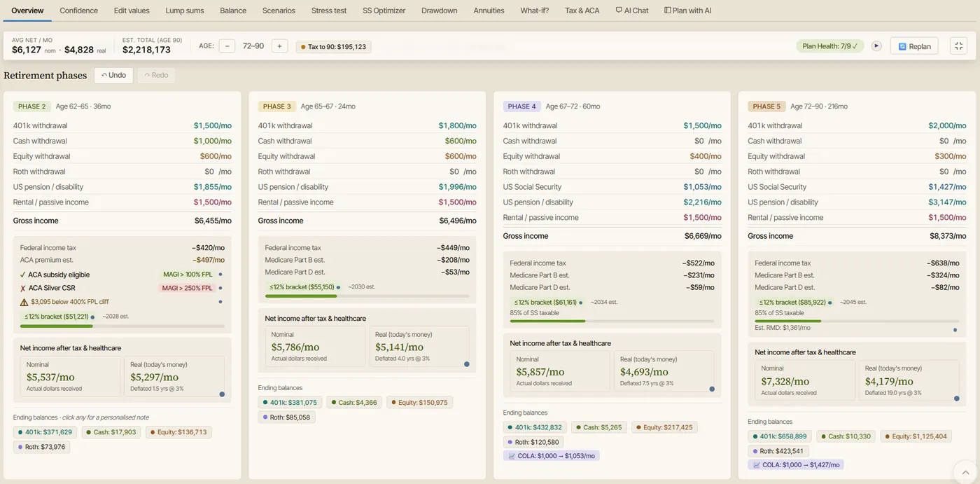Click info dot on Est. RMD row
This screenshot has height=484, width=980.
click(955, 329)
